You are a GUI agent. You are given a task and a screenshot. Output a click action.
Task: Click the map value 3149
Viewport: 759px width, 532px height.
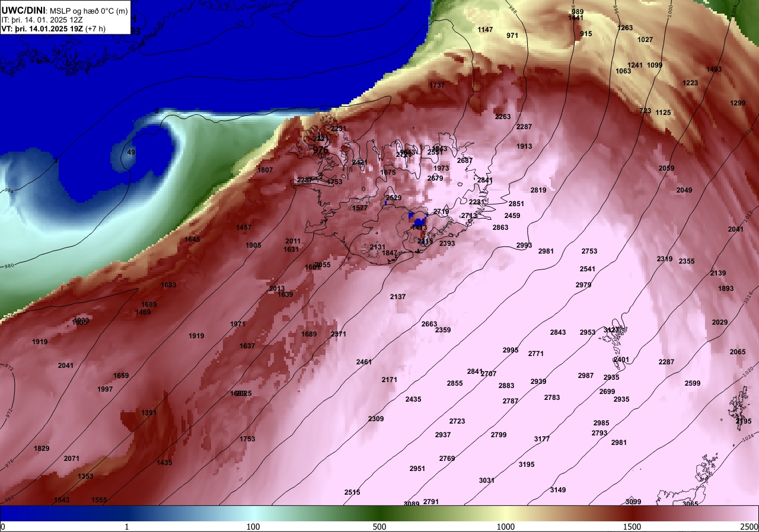coord(558,490)
